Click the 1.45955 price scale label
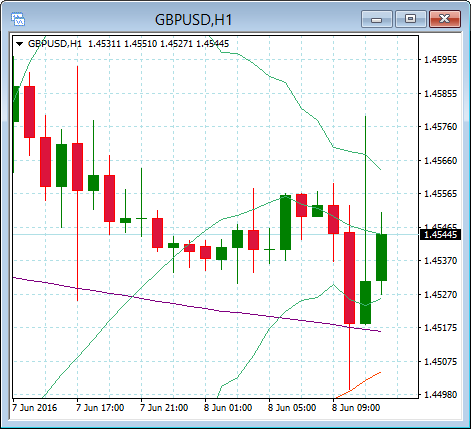This screenshot has width=471, height=429. [440, 60]
